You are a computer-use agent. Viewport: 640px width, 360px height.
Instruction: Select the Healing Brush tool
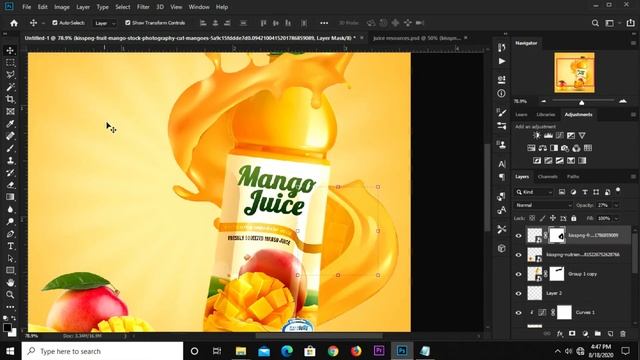coord(10,136)
